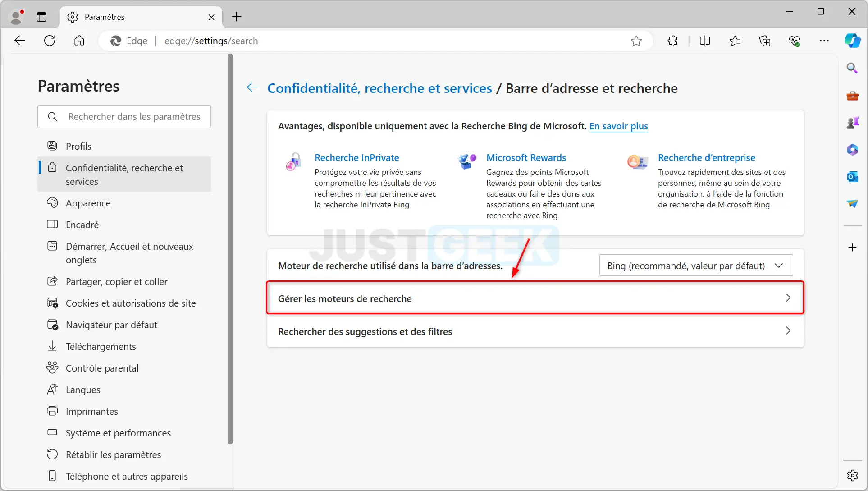
Task: Open Système et performances section
Action: (124, 433)
